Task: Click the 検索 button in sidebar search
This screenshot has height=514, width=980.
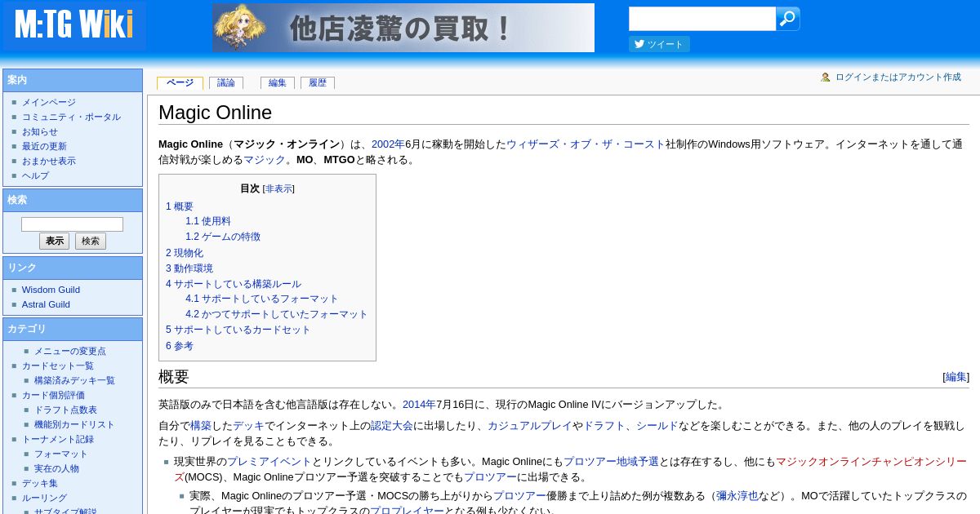Action: pos(91,241)
